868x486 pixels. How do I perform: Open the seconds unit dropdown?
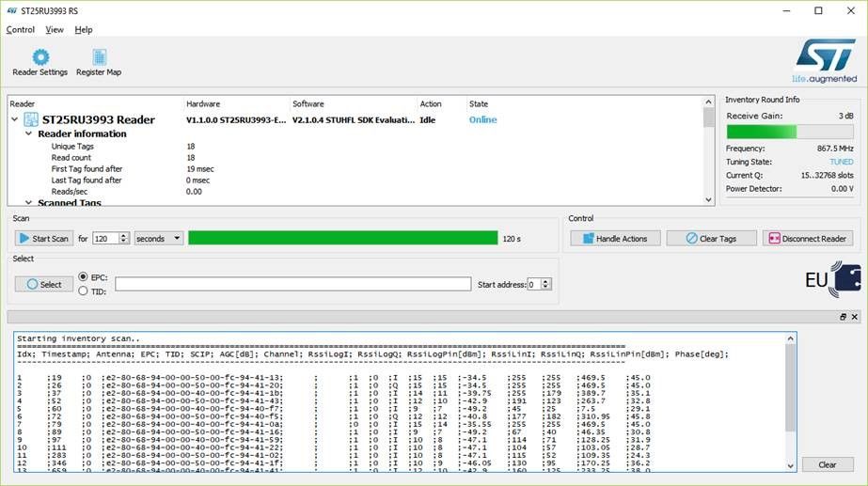tap(159, 239)
